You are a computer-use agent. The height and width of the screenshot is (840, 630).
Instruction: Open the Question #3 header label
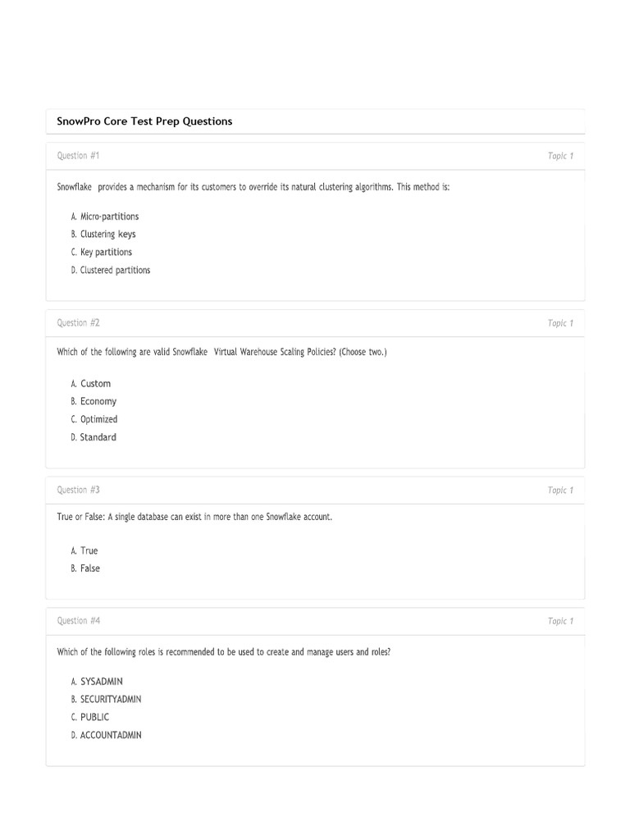tap(78, 491)
